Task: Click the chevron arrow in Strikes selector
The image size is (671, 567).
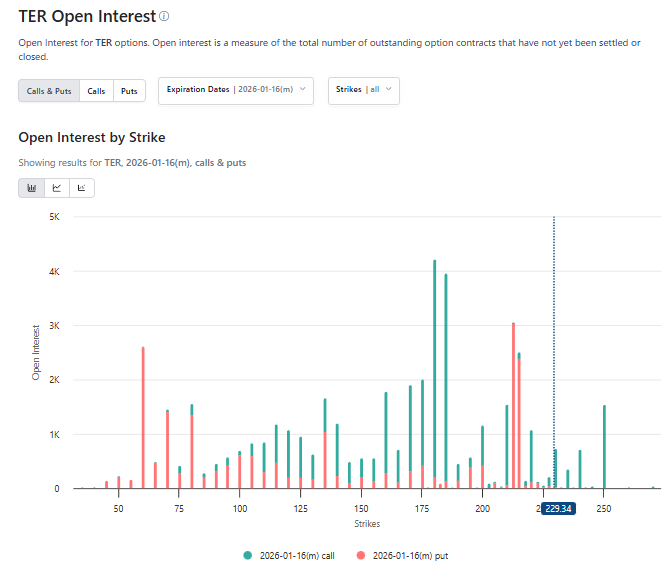Action: pyautogui.click(x=388, y=90)
